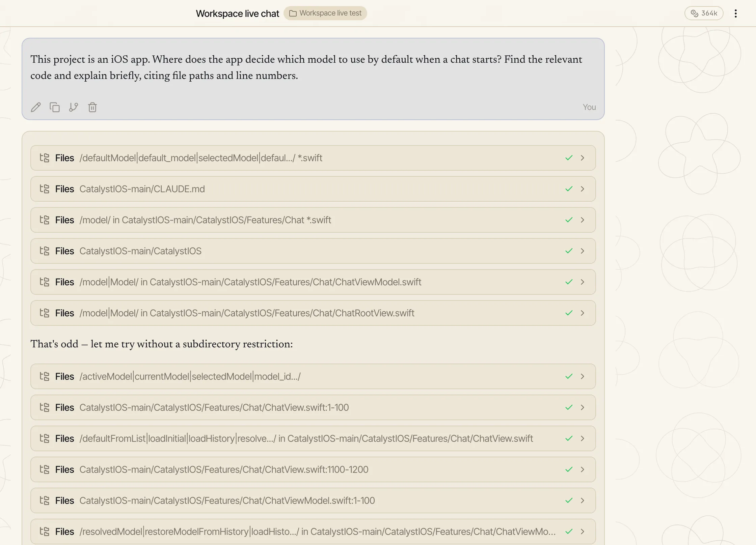Copy the user message text
The width and height of the screenshot is (756, 545).
click(x=55, y=107)
